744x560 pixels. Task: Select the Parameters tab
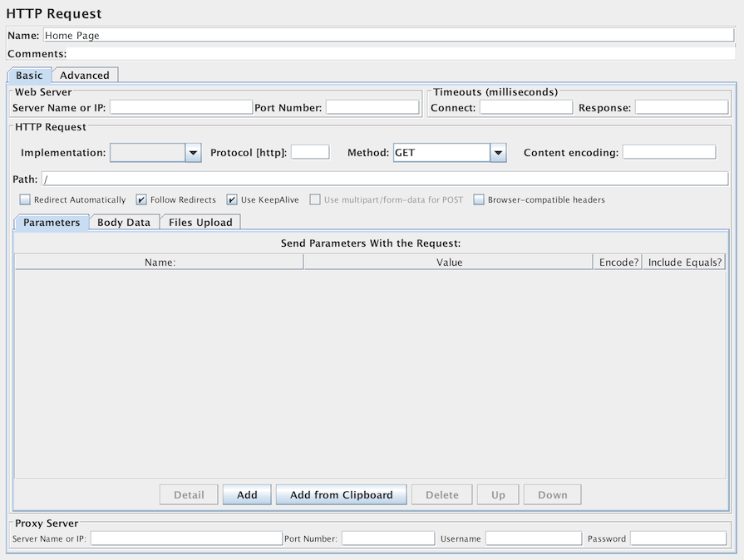coord(52,223)
